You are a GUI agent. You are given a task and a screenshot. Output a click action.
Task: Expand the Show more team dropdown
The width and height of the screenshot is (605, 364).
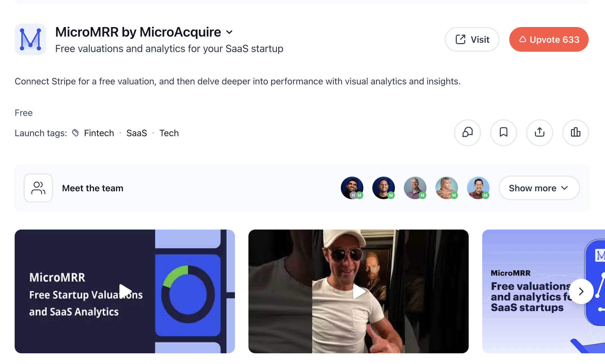(539, 188)
